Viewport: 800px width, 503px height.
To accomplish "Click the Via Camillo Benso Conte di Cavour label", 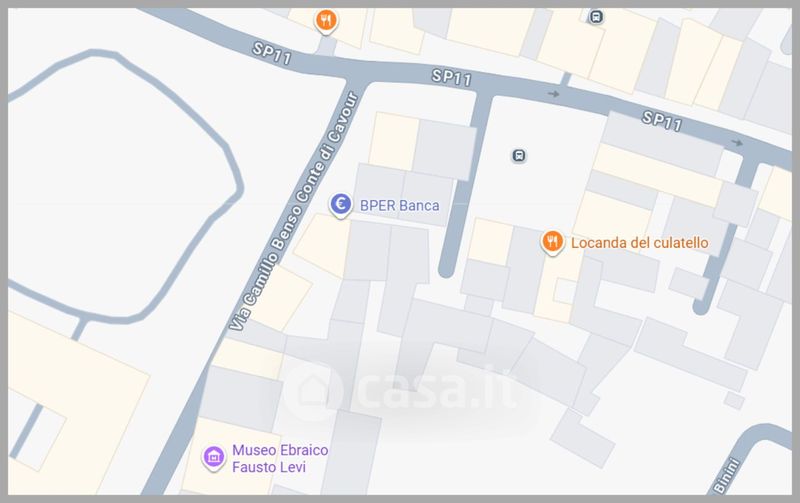I will (x=293, y=211).
